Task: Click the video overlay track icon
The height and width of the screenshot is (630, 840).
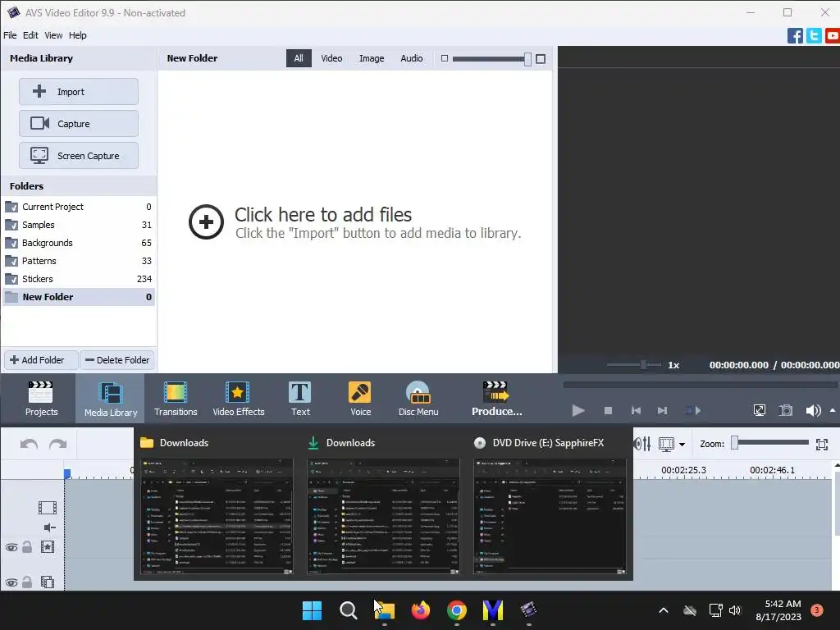Action: [47, 582]
